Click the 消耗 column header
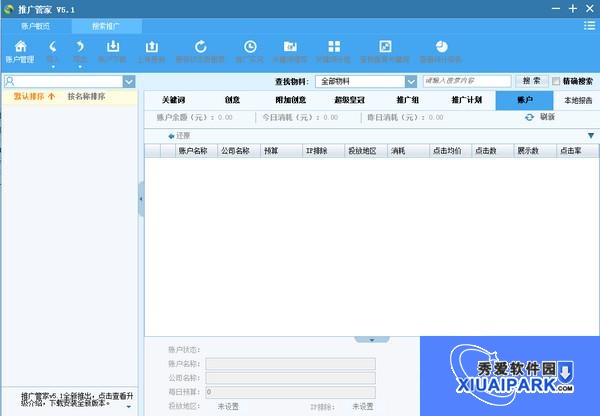This screenshot has height=416, width=600. [x=408, y=151]
